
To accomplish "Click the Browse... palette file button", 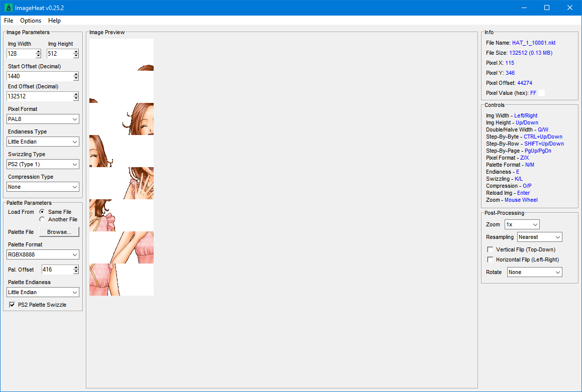I will pos(59,232).
